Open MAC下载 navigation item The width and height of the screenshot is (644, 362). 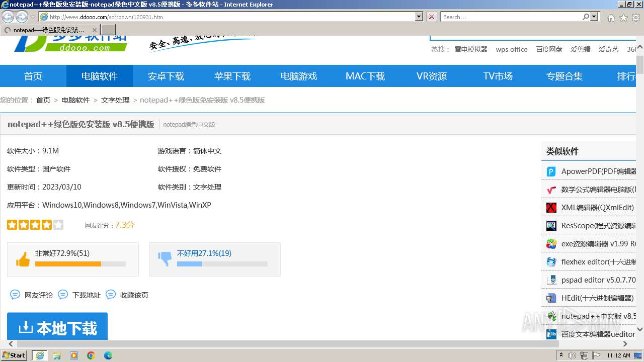(365, 76)
